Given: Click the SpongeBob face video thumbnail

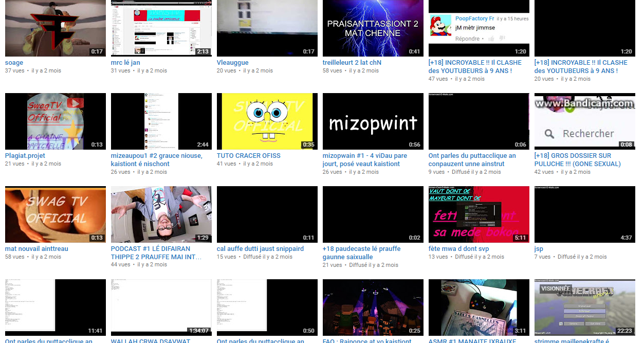Looking at the screenshot, I should (x=267, y=121).
